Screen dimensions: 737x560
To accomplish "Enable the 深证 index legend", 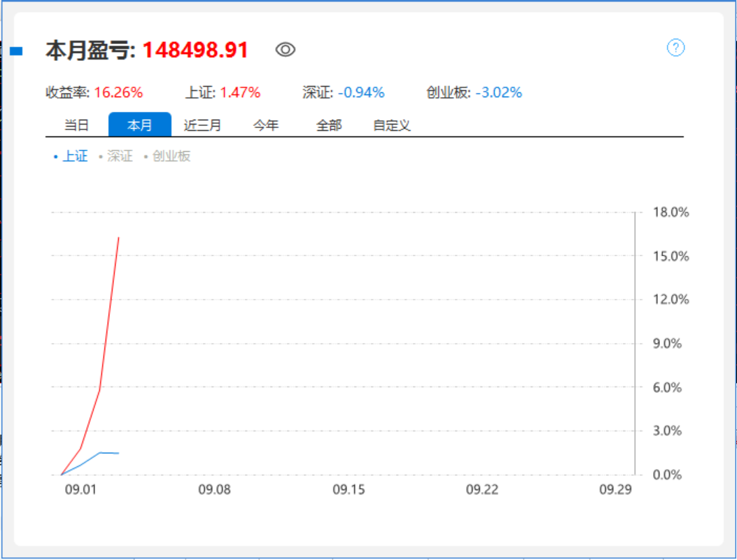I will [x=115, y=156].
